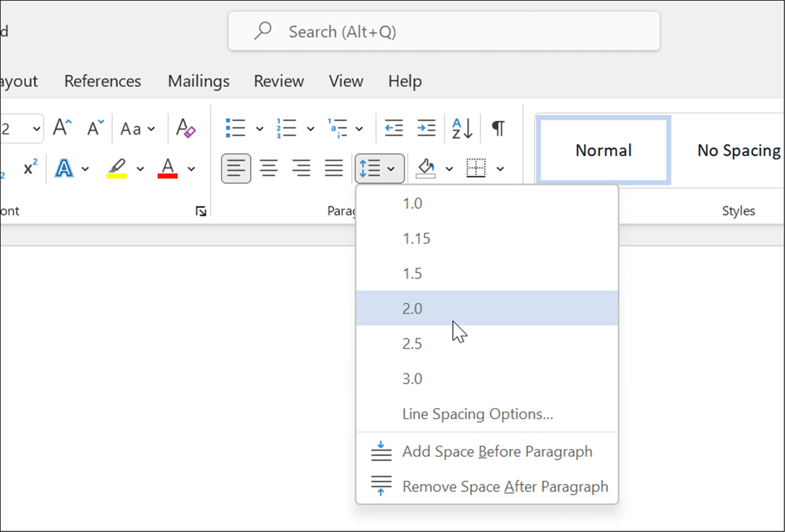Image resolution: width=785 pixels, height=532 pixels.
Task: Open the borders dropdown arrow
Action: coord(501,169)
